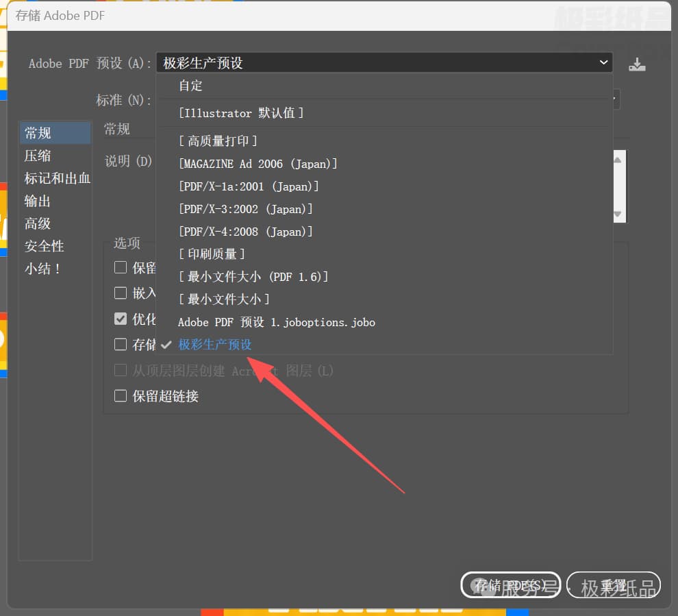Click the save preset download icon
Screen dimensions: 678x616
coord(637,64)
